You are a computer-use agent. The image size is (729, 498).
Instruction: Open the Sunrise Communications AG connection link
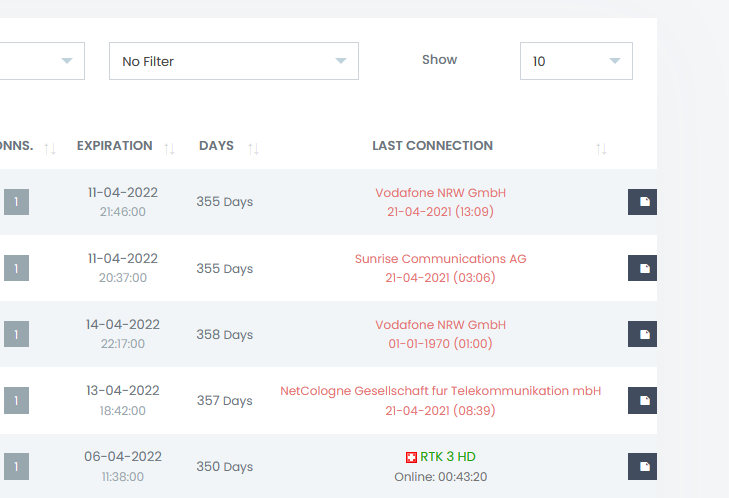click(x=440, y=259)
